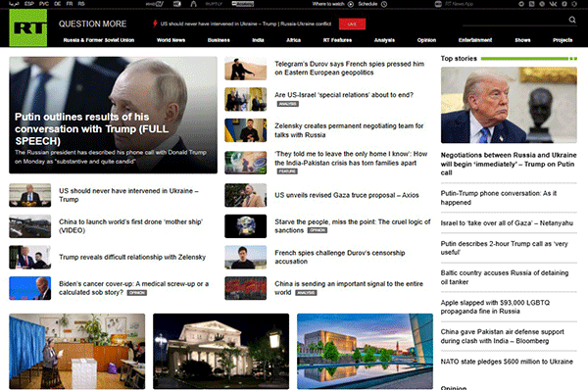Image resolution: width=588 pixels, height=390 pixels.
Task: Click the voting booth photo card
Action: click(76, 352)
